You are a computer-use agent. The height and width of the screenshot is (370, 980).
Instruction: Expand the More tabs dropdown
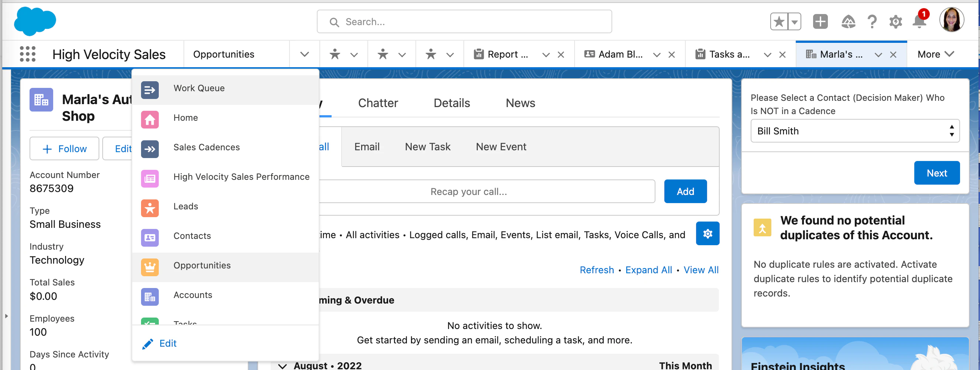tap(935, 54)
